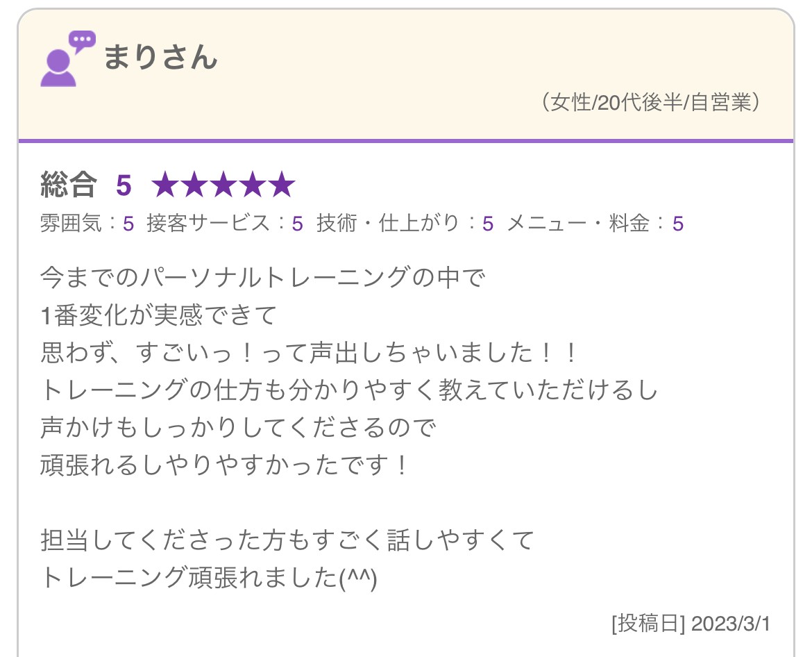Click the 接客サービス rating score
Screen dimensions: 812x657
pyautogui.click(x=297, y=224)
